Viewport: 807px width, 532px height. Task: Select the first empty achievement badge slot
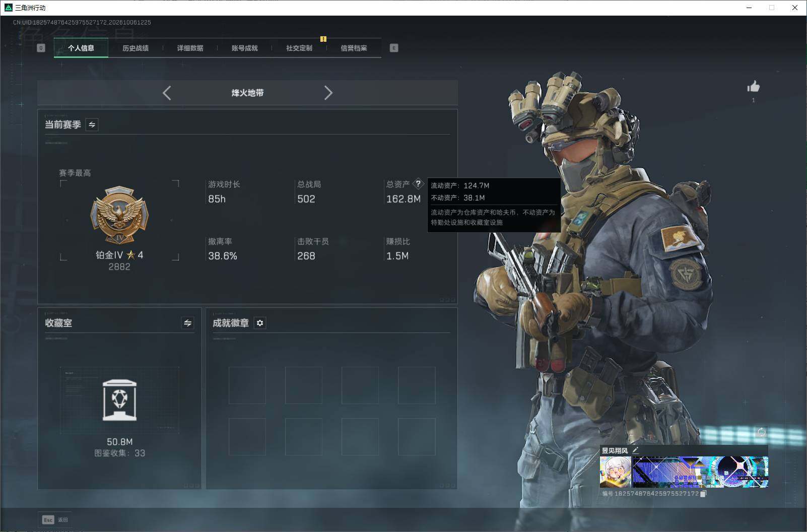247,385
